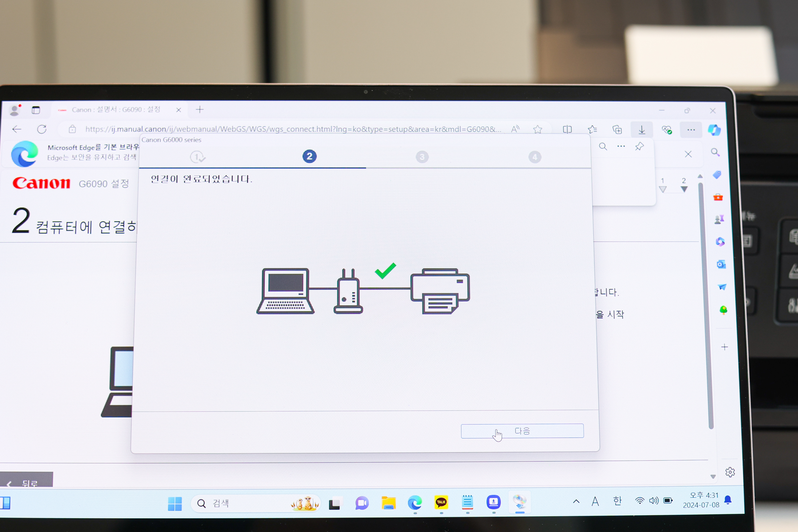Open the Drop paper-plane icon in sidebar

point(722,287)
